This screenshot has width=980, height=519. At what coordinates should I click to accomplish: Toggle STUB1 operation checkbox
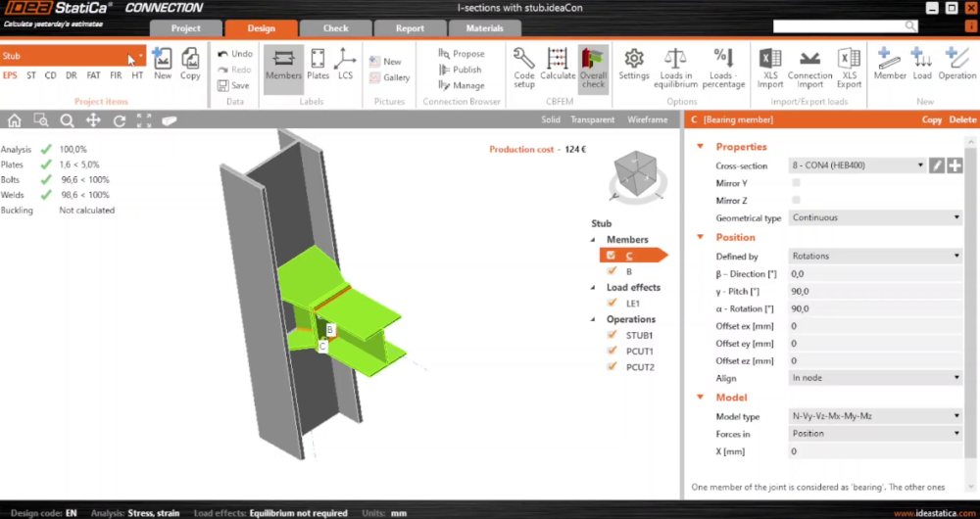point(612,335)
